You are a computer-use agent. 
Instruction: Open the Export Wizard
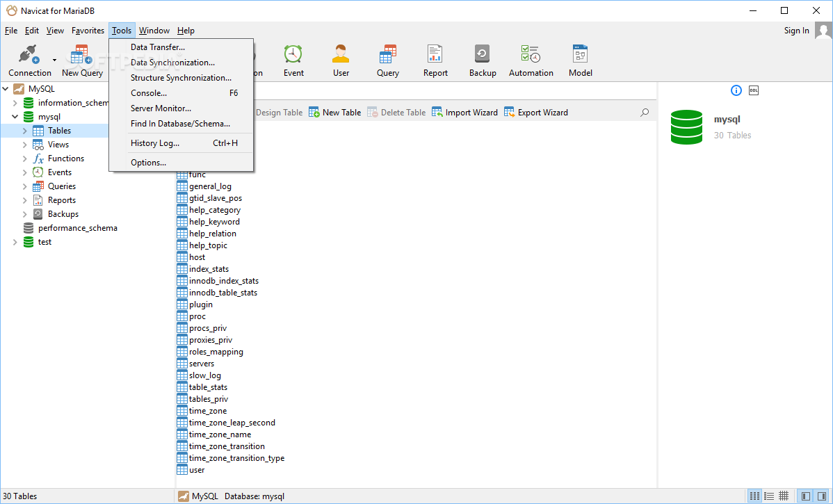tap(536, 112)
